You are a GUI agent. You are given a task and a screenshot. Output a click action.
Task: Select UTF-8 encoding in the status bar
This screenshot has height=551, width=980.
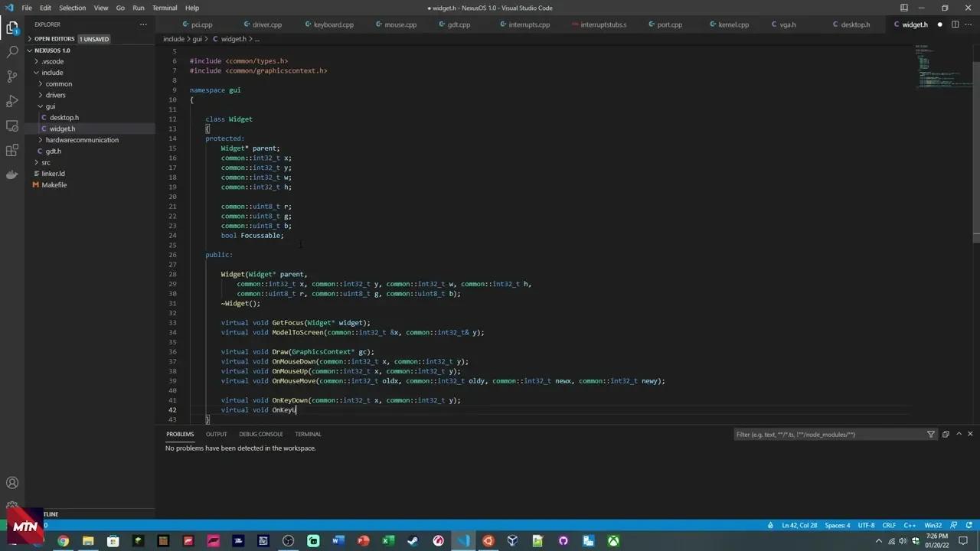(865, 525)
